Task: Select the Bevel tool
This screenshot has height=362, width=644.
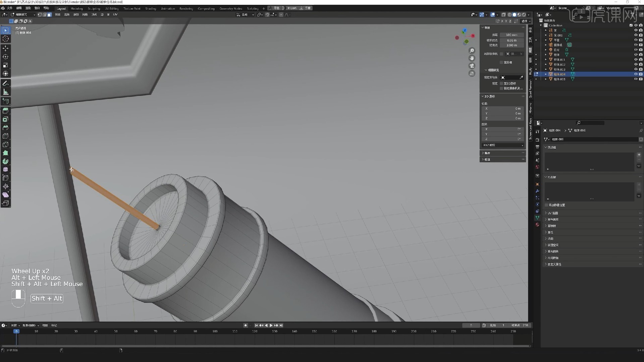Action: click(x=6, y=128)
